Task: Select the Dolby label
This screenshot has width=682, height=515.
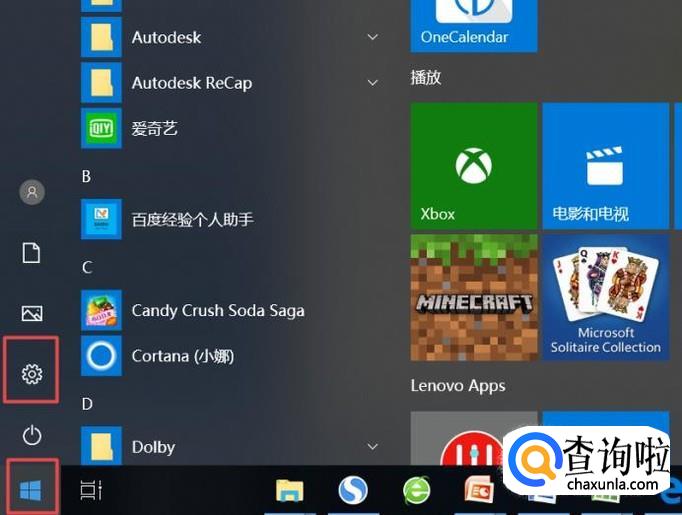Action: [154, 447]
